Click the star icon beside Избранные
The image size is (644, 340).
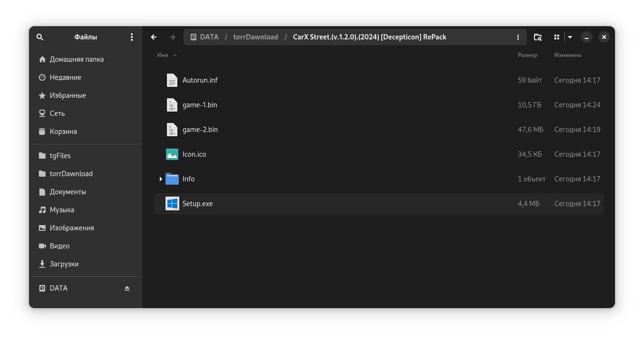coord(42,95)
